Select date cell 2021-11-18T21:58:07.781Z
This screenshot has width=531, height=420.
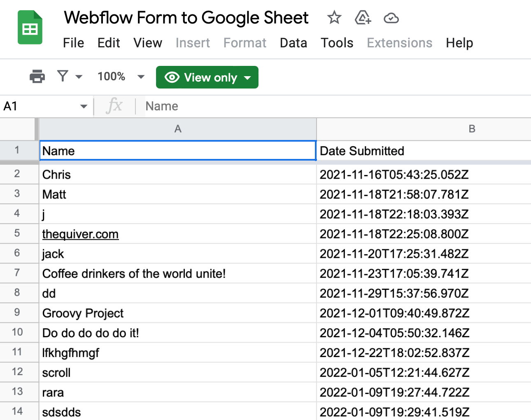(x=424, y=194)
